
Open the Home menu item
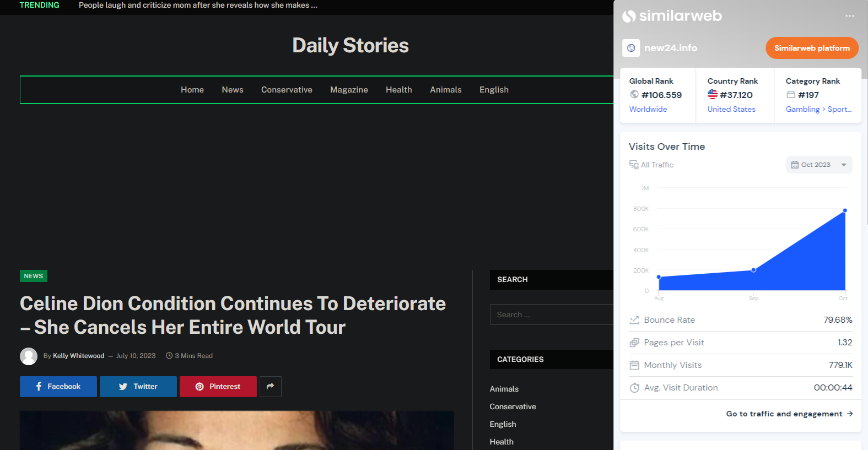click(192, 90)
